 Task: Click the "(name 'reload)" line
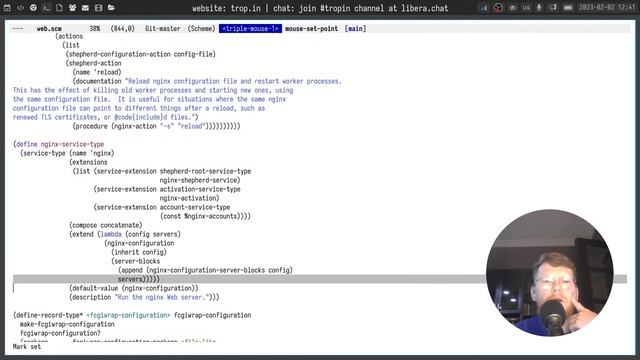coord(97,72)
